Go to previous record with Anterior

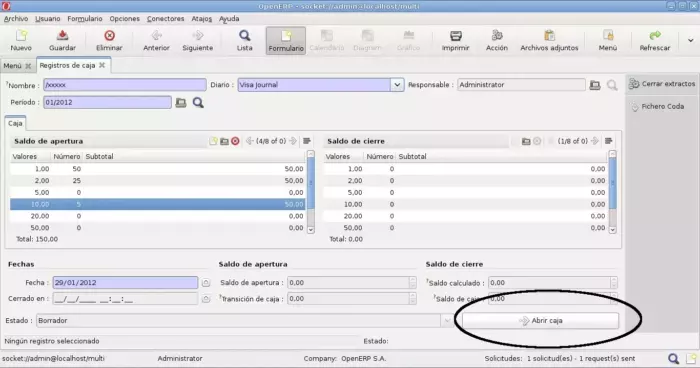click(x=156, y=40)
